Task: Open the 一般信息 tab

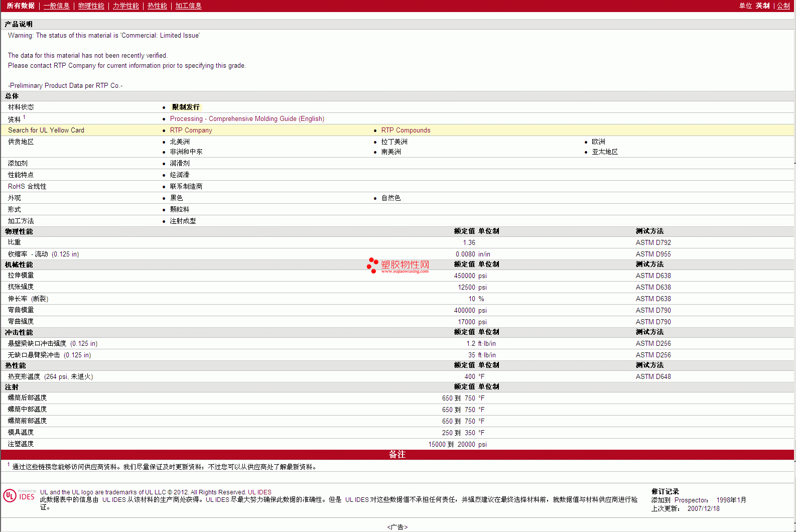Action: click(x=57, y=6)
